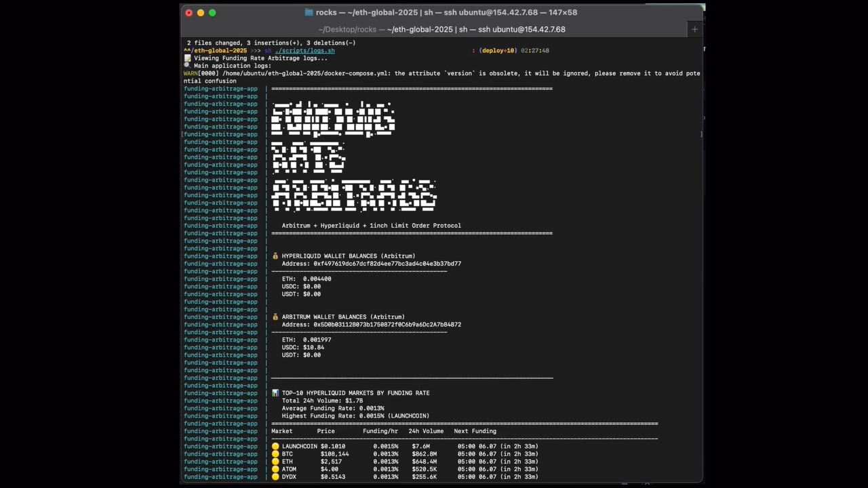Click the DYDX volume $255.6K

click(x=425, y=477)
